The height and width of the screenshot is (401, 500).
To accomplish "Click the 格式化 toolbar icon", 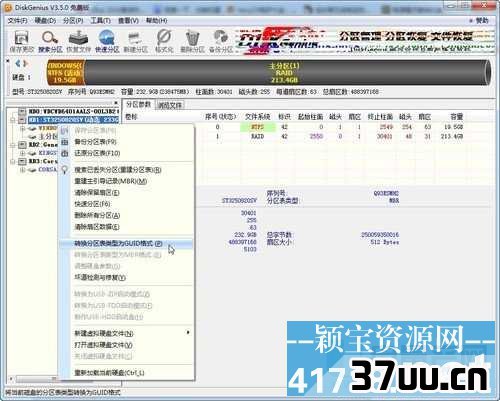I will pos(164,37).
